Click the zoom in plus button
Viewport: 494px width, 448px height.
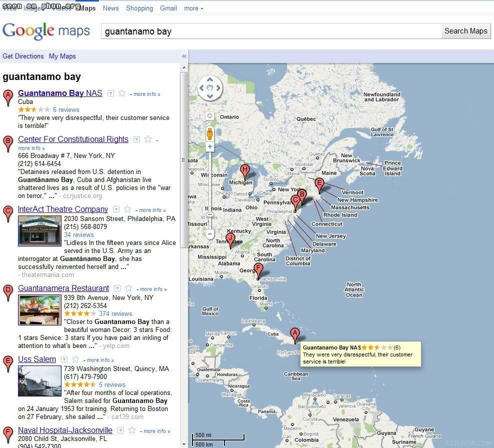pyautogui.click(x=210, y=147)
